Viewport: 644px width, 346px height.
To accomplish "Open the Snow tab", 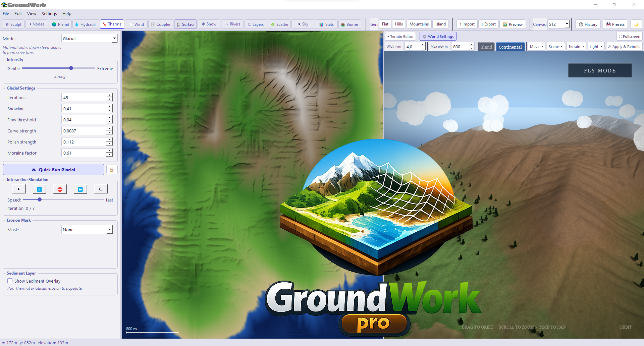I will (x=209, y=24).
